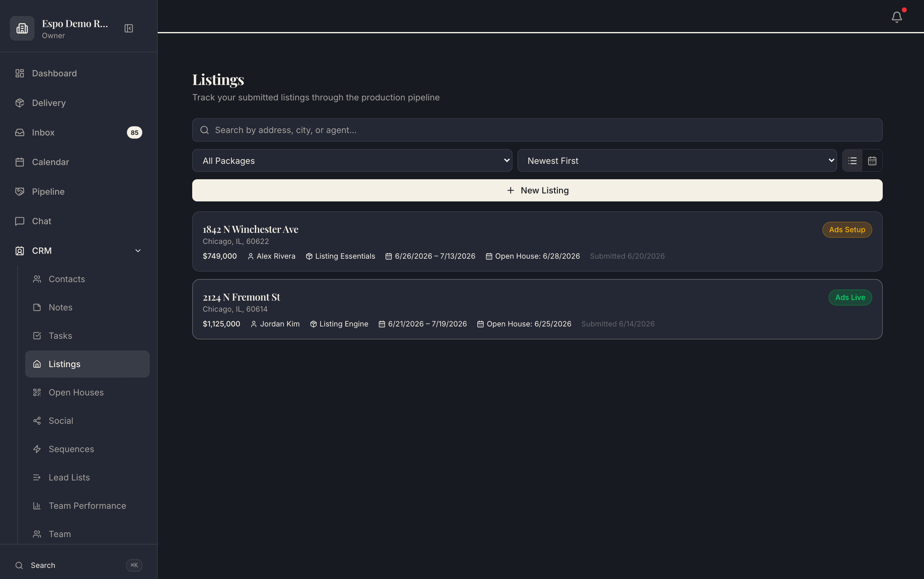Click the Inbox tray icon
The image size is (924, 579).
tap(19, 132)
